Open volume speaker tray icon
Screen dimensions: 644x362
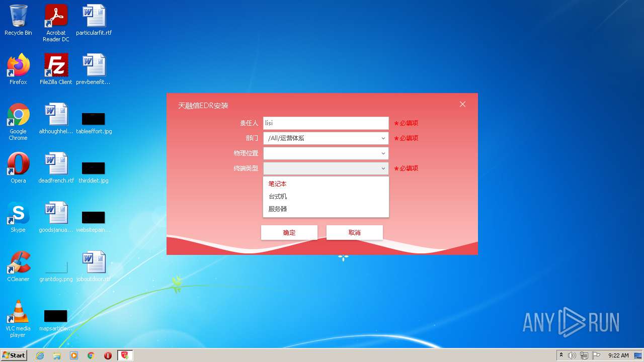pyautogui.click(x=572, y=355)
